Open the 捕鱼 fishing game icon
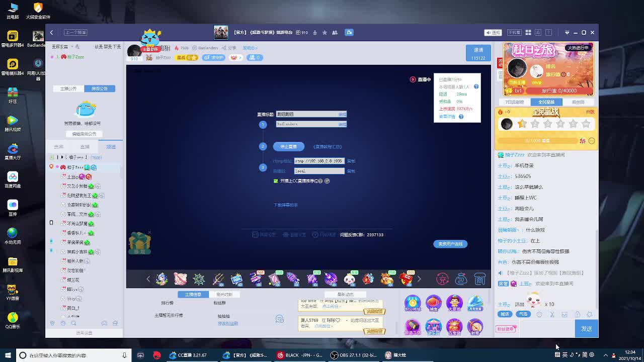 click(x=433, y=304)
